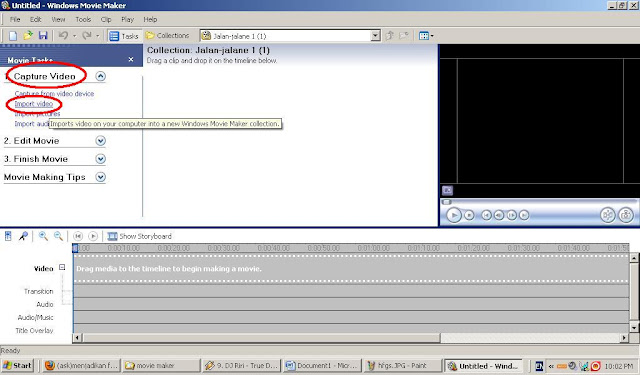Toggle the Tasks pane button
Viewport: 640px width, 375px height.
(x=124, y=36)
